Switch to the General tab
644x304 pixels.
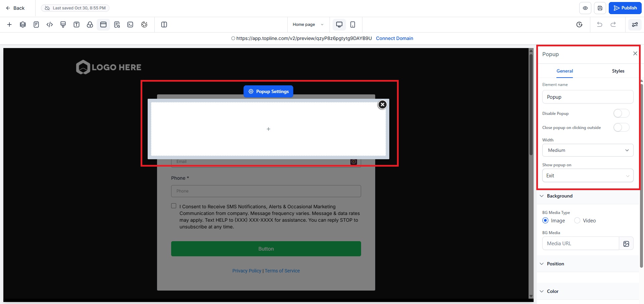point(565,71)
